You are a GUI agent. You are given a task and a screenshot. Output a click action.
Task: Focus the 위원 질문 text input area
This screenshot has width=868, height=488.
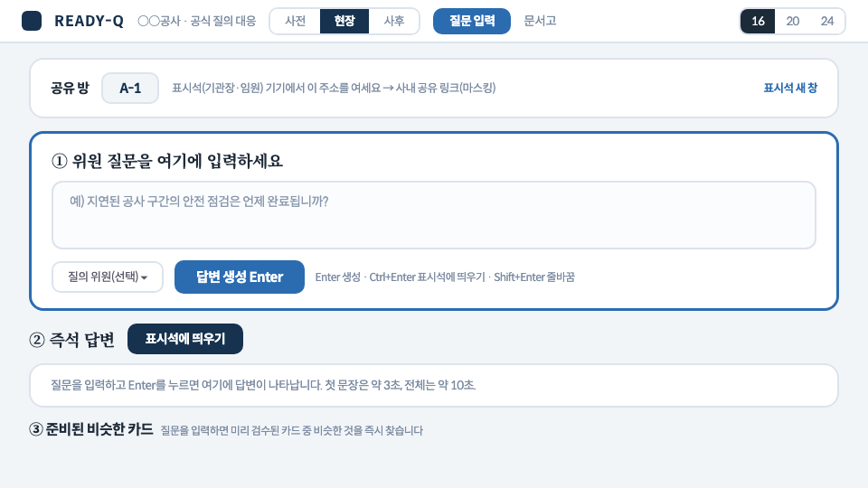(434, 215)
